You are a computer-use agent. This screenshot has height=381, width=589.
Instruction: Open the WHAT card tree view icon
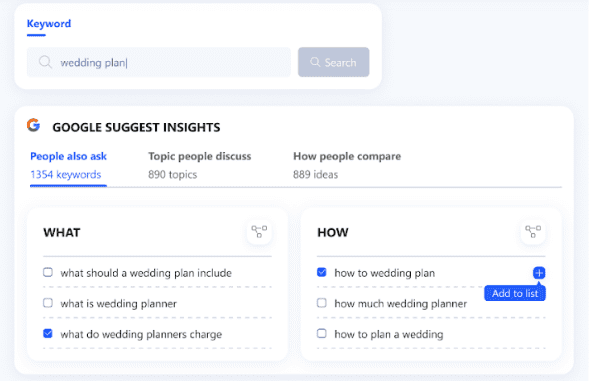pos(259,231)
